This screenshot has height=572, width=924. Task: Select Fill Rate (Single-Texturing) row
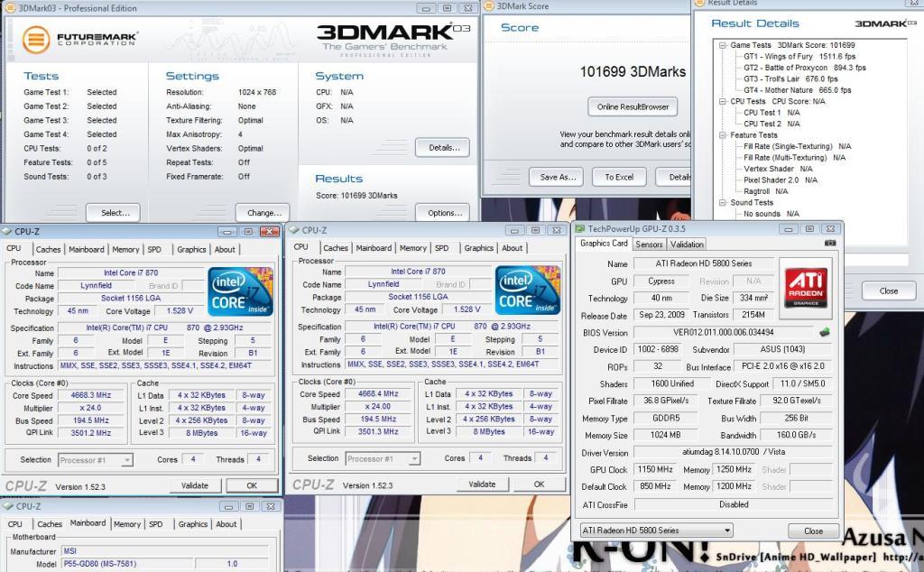pos(798,146)
